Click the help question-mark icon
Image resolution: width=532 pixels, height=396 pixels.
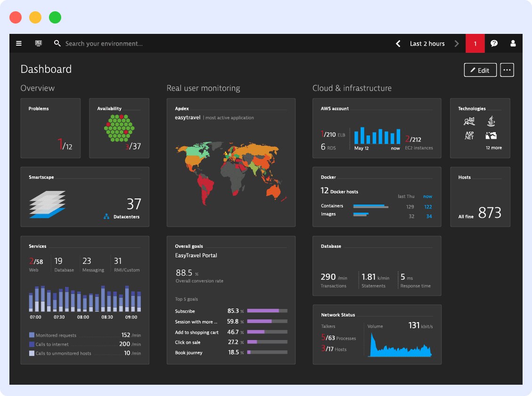(x=494, y=43)
